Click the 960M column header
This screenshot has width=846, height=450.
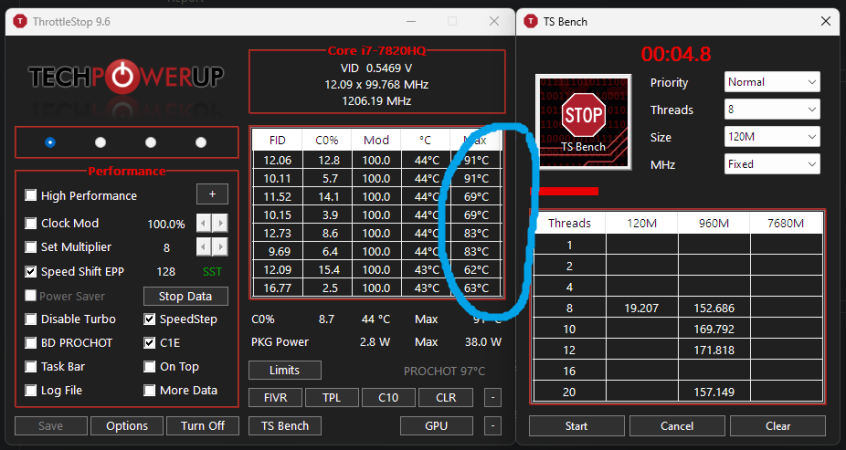tap(714, 223)
